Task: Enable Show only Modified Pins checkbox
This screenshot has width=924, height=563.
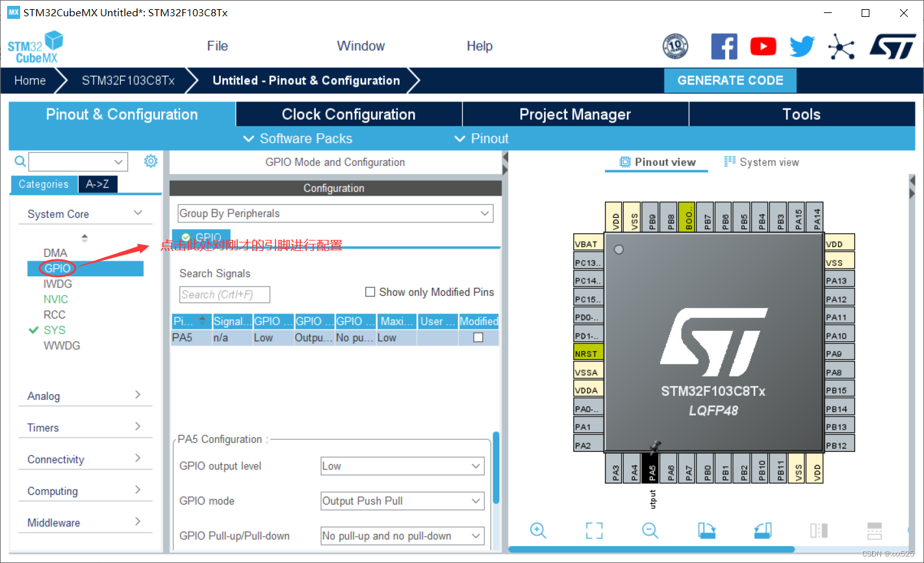Action: (370, 292)
